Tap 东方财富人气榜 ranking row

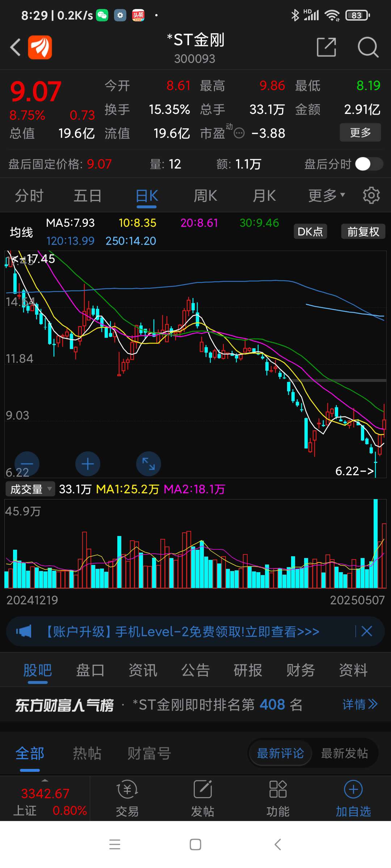pos(195,704)
